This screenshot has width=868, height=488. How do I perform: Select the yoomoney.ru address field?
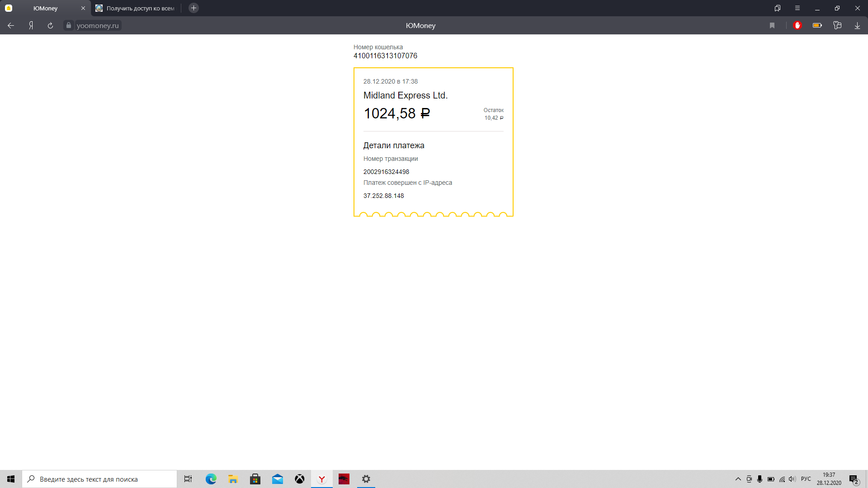pos(98,26)
